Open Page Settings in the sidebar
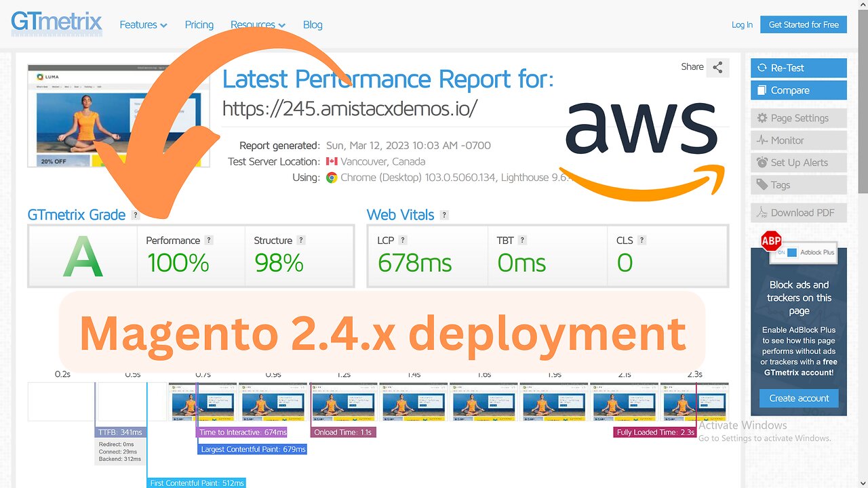Viewport: 868px width, 488px height. [x=799, y=118]
